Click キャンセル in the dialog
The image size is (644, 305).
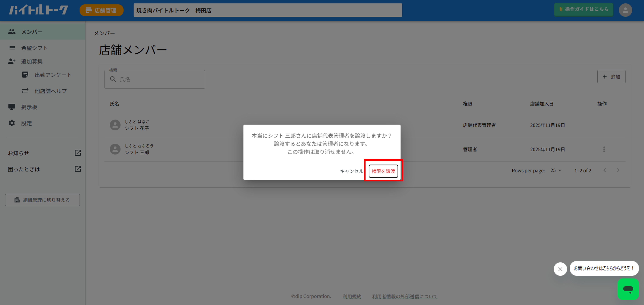point(351,171)
